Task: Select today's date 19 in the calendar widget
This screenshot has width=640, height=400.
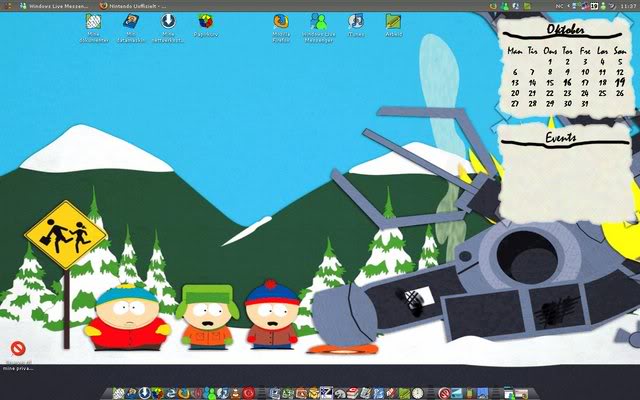Action: click(620, 82)
